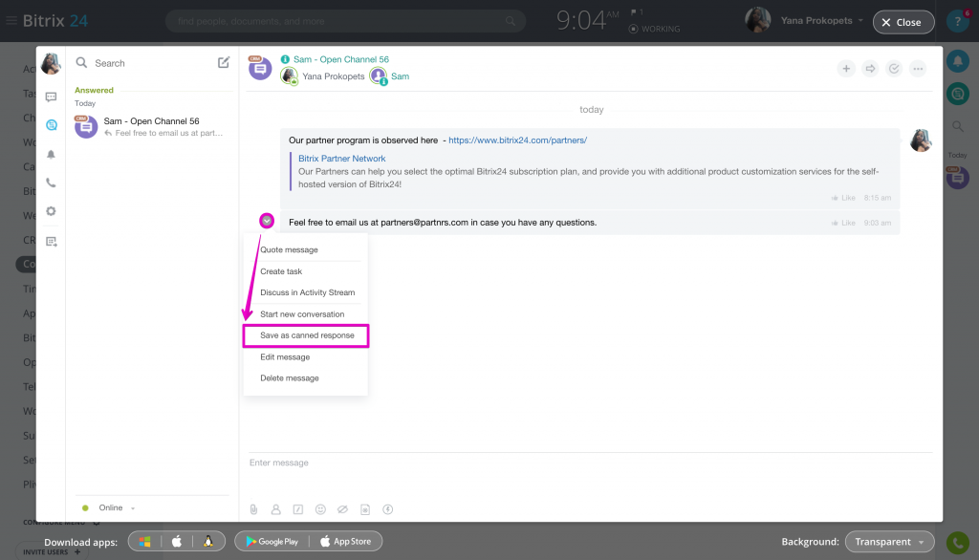
Task: Open the help question mark icon
Action: [x=958, y=21]
